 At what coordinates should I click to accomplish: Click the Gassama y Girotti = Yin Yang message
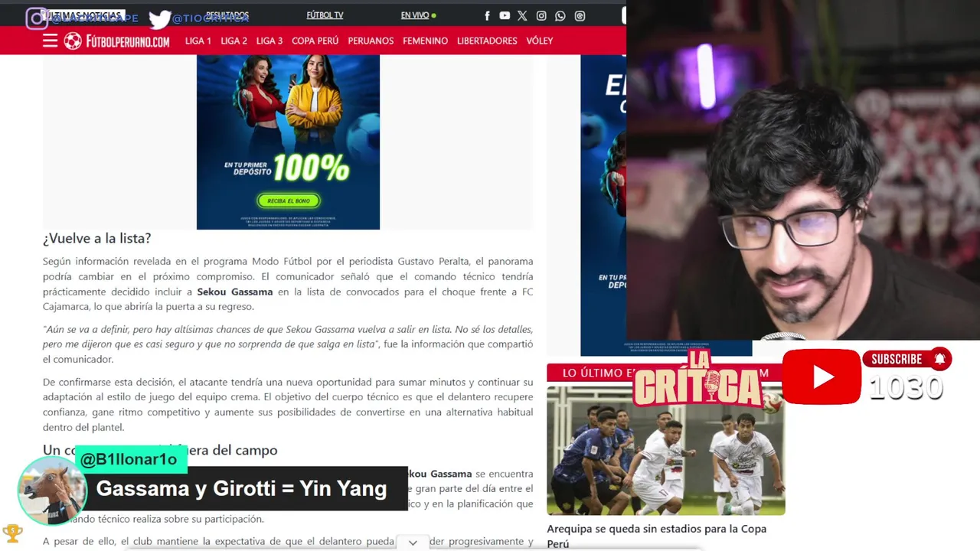coord(241,488)
